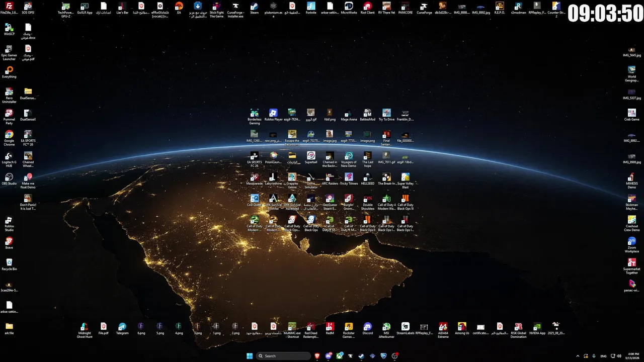Launch MSI Afterburner shortcut
This screenshot has width=644, height=362.
pyautogui.click(x=386, y=330)
